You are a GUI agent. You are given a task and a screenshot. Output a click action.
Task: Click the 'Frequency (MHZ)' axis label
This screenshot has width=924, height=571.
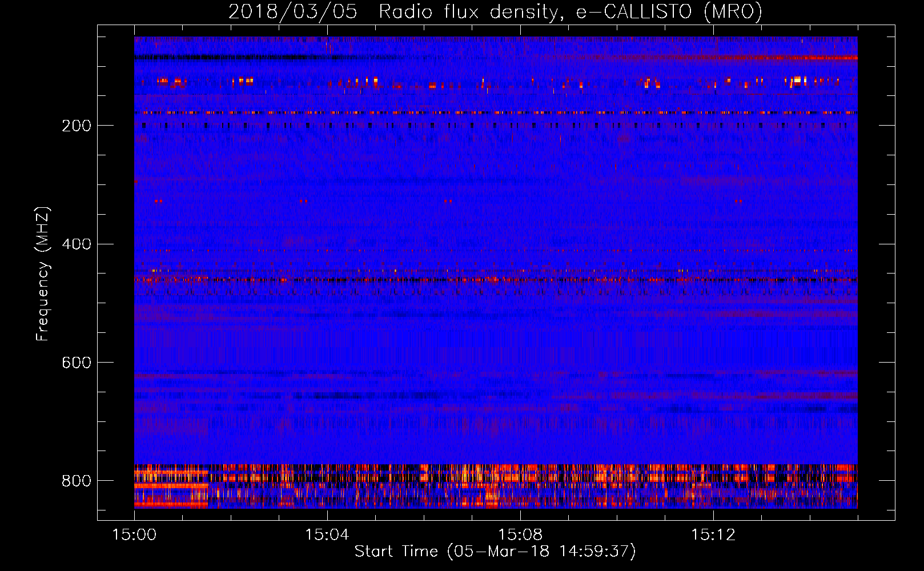pos(42,274)
